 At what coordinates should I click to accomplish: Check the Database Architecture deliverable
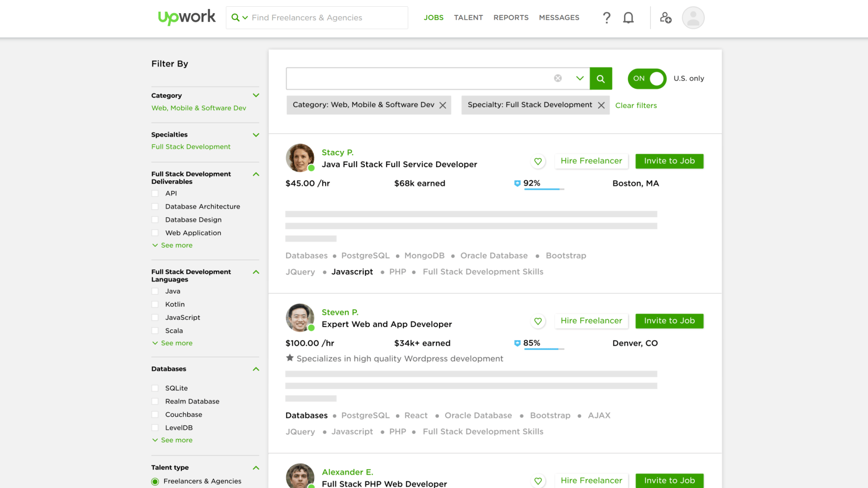click(x=156, y=206)
